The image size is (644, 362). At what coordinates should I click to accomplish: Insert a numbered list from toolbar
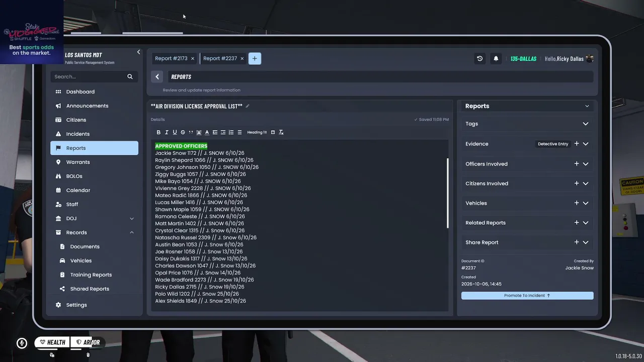(x=231, y=132)
